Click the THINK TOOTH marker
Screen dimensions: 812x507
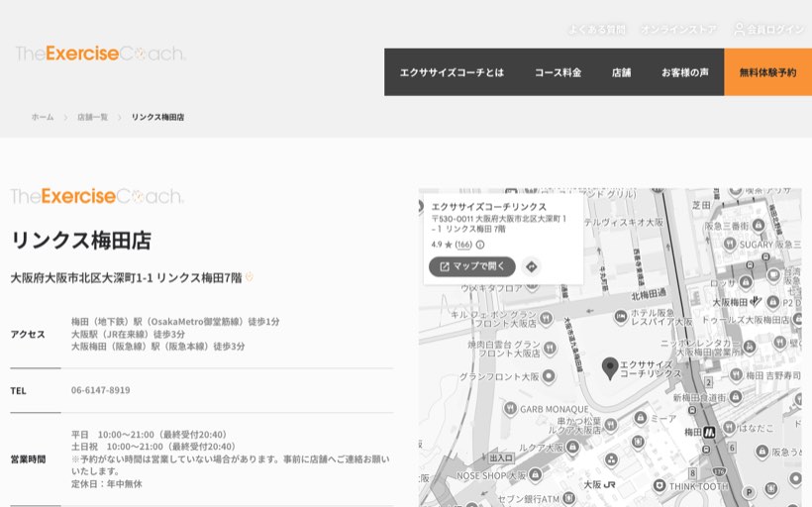click(660, 486)
